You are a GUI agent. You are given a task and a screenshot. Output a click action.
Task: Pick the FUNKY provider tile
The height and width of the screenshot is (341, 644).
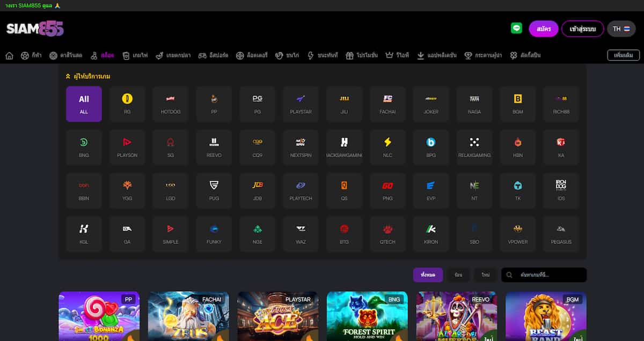click(214, 234)
